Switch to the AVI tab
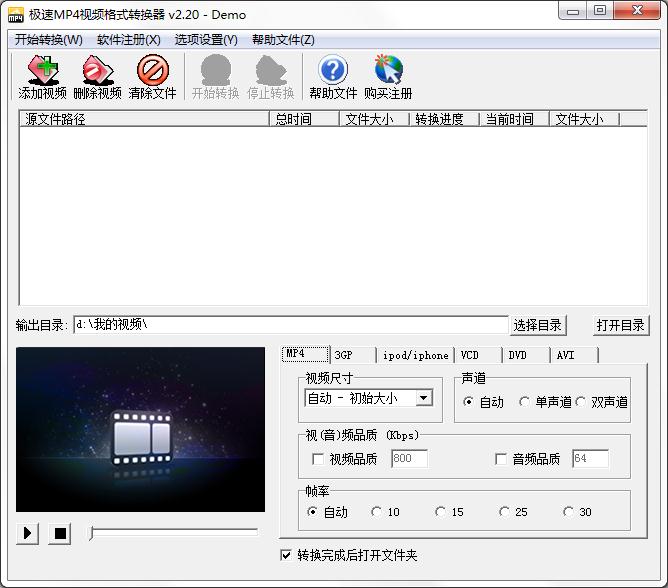 [574, 355]
